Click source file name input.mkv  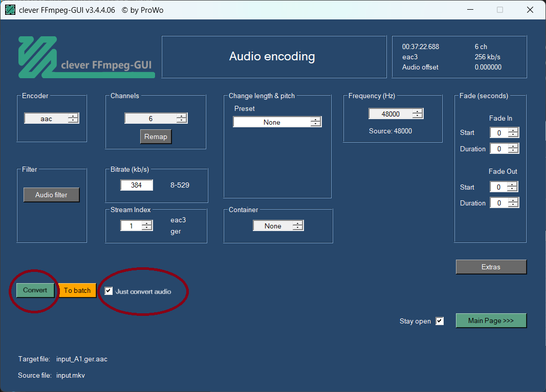pos(71,375)
